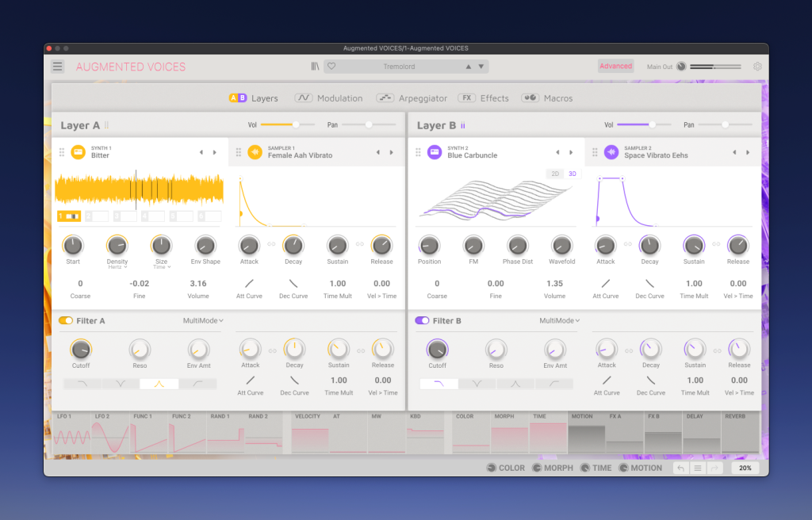Switch wavetable view to 2D

pos(556,174)
